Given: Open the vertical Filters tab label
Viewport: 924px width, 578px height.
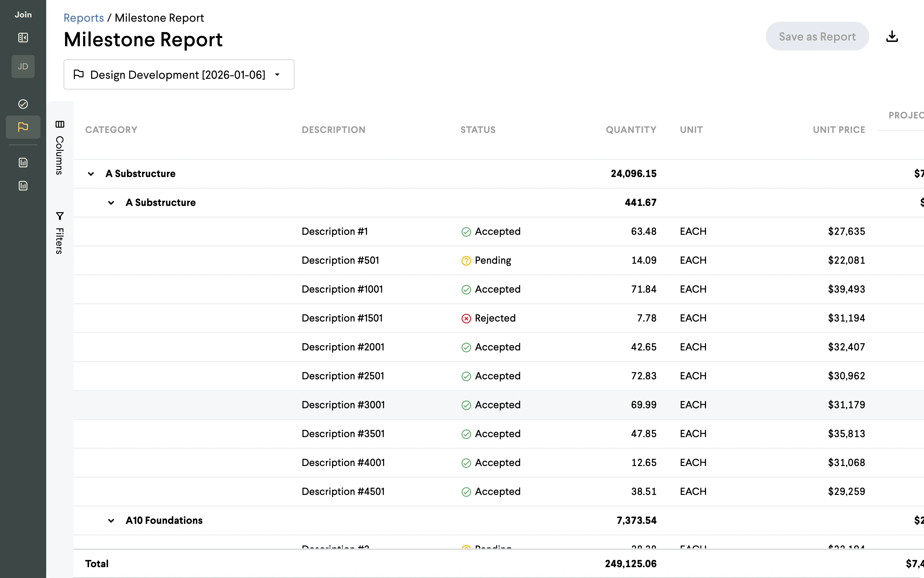Looking at the screenshot, I should click(x=59, y=241).
